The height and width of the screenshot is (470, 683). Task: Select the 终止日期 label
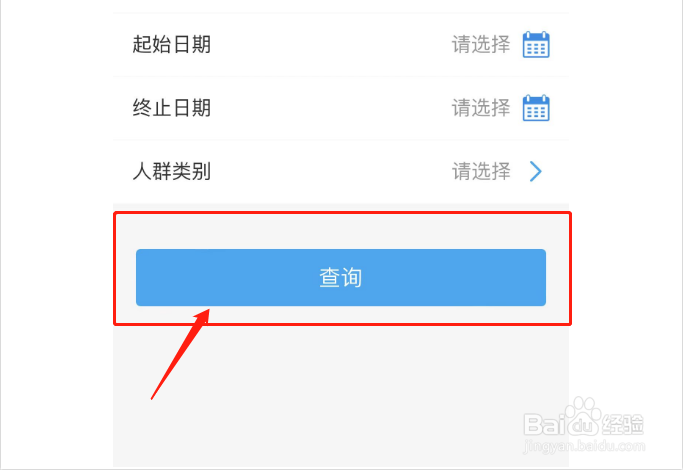(x=172, y=108)
